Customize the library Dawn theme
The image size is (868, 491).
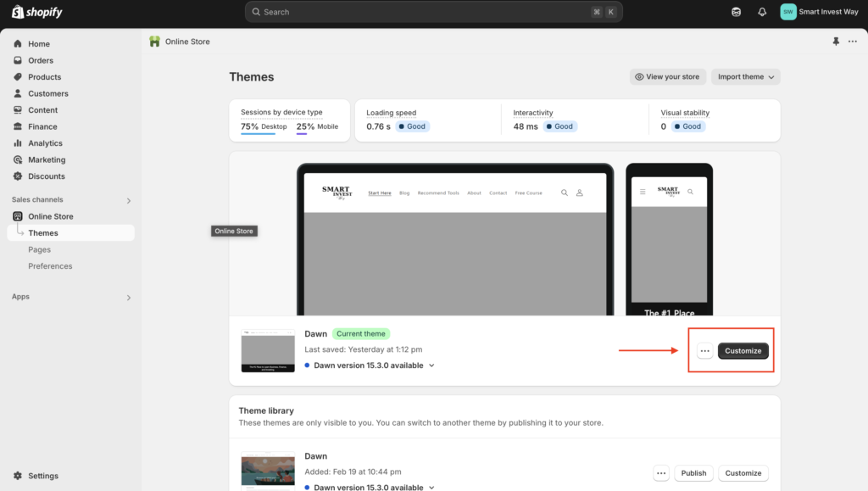pyautogui.click(x=743, y=473)
